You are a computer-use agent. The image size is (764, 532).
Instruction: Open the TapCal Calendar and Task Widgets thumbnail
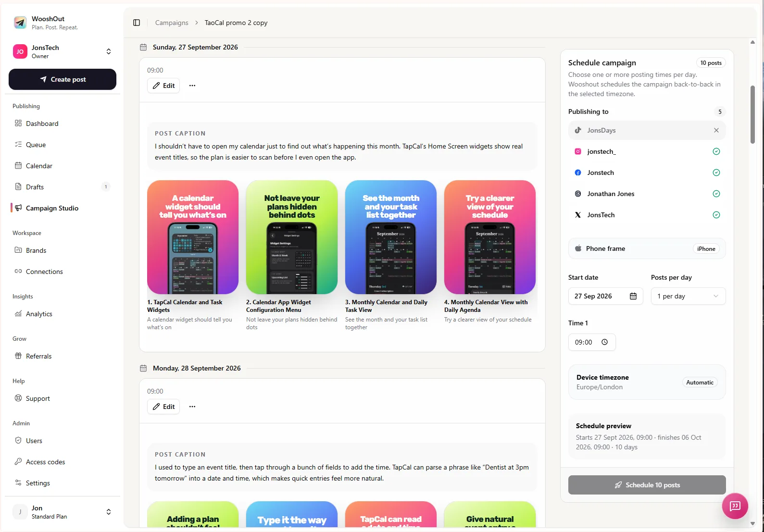click(193, 237)
